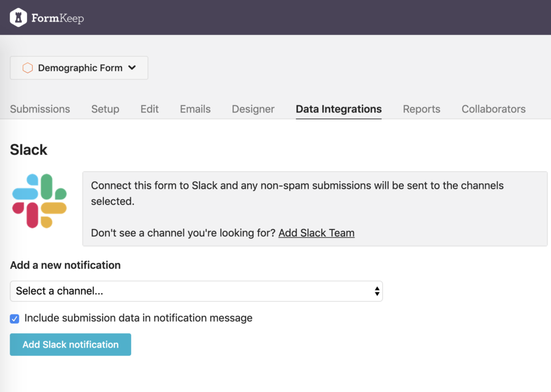551x392 pixels.
Task: Click the colorful Slack logo
Action: (39, 201)
